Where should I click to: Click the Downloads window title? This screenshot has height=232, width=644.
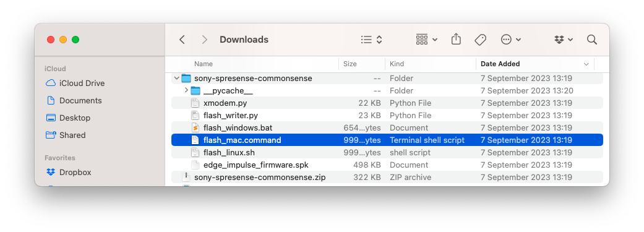(244, 40)
